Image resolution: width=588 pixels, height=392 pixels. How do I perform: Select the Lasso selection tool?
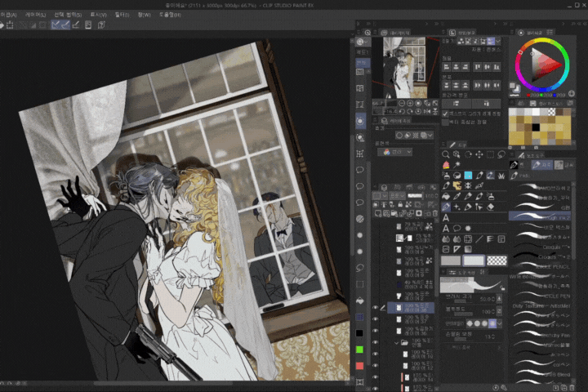[501, 154]
